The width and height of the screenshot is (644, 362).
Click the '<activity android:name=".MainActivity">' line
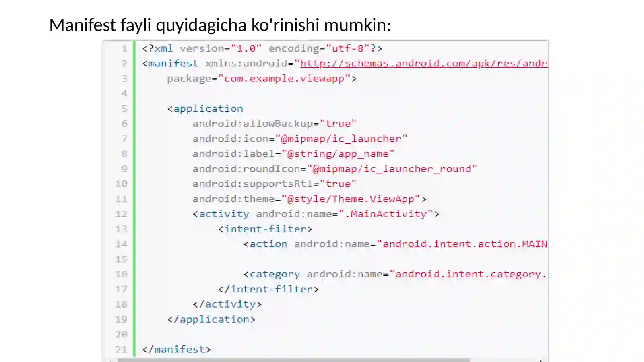(316, 214)
